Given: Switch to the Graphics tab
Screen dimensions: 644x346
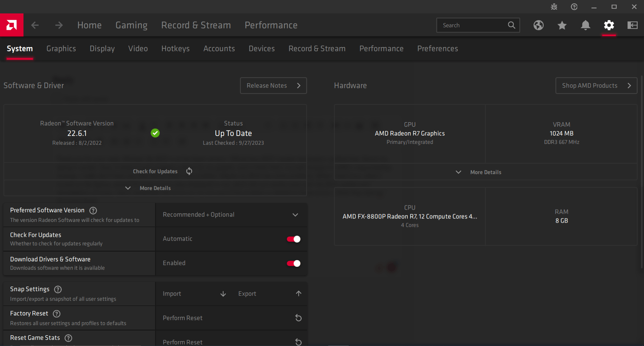Looking at the screenshot, I should tap(61, 49).
